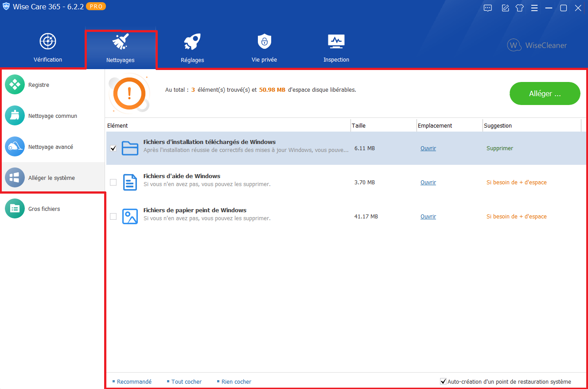588x389 pixels.
Task: Open the Vérification tab
Action: pos(48,47)
